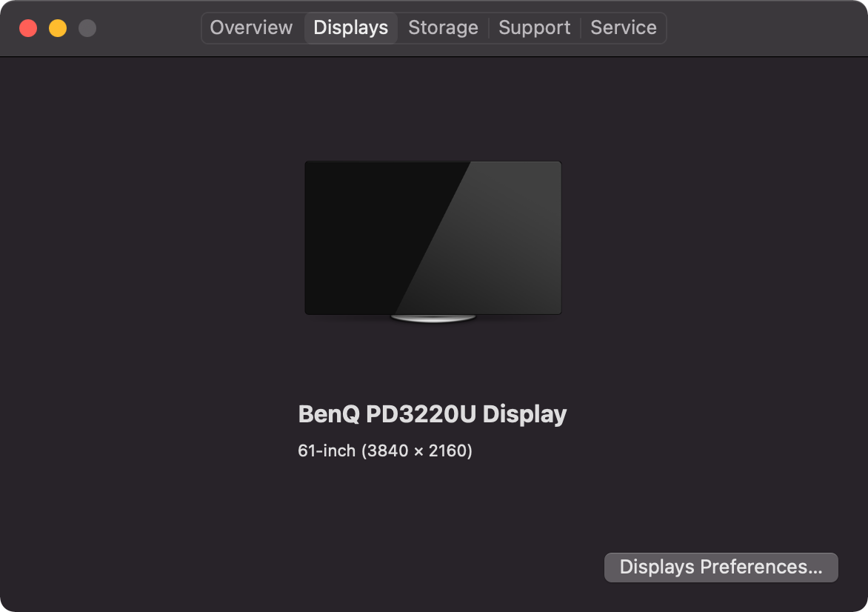The width and height of the screenshot is (868, 612).
Task: Minimize the window using yellow button
Action: 58,28
